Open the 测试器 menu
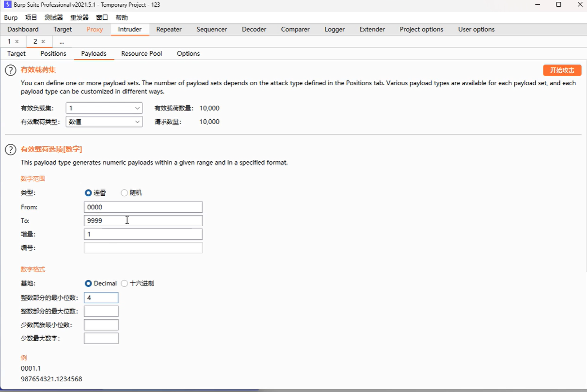Screen dimensions: 587x392 tap(54, 17)
